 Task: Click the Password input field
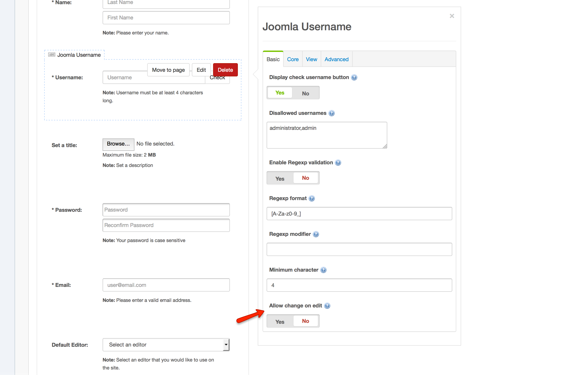tap(166, 210)
